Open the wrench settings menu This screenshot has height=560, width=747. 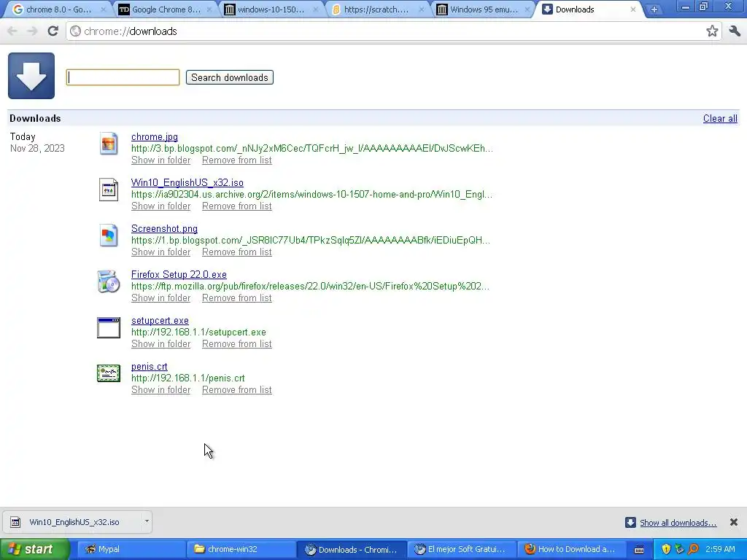735,31
